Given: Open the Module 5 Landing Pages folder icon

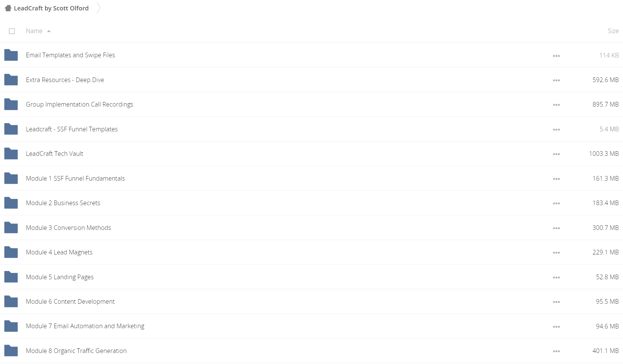Looking at the screenshot, I should click(11, 277).
